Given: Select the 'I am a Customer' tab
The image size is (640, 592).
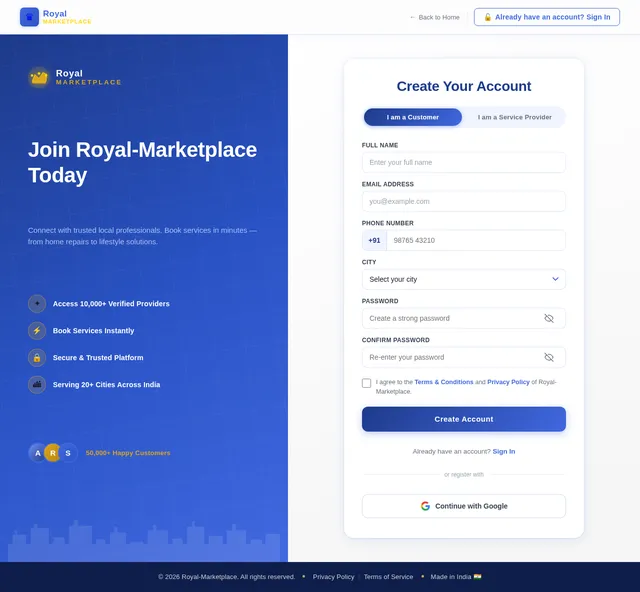Looking at the screenshot, I should (x=413, y=117).
